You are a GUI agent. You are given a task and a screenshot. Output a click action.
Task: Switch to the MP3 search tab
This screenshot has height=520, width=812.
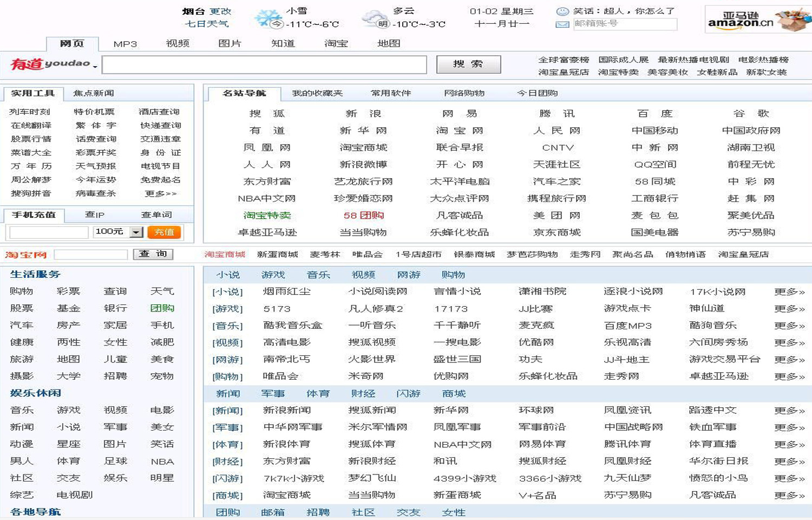tap(125, 44)
